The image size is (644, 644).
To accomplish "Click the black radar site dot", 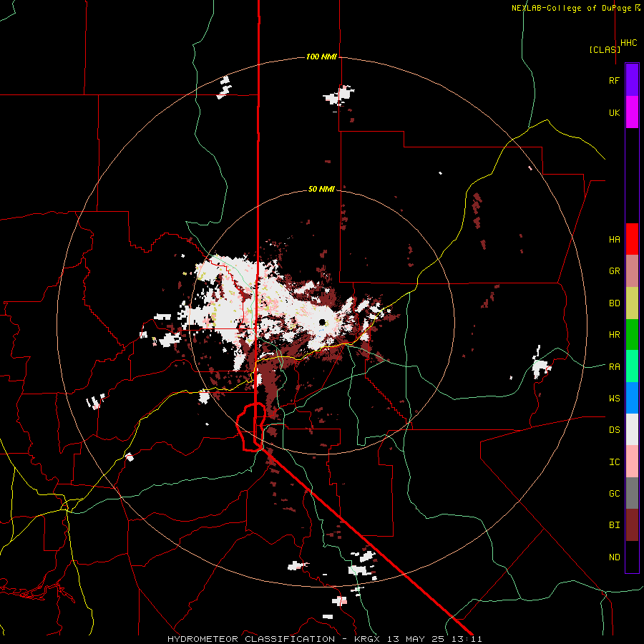I will pyautogui.click(x=322, y=322).
